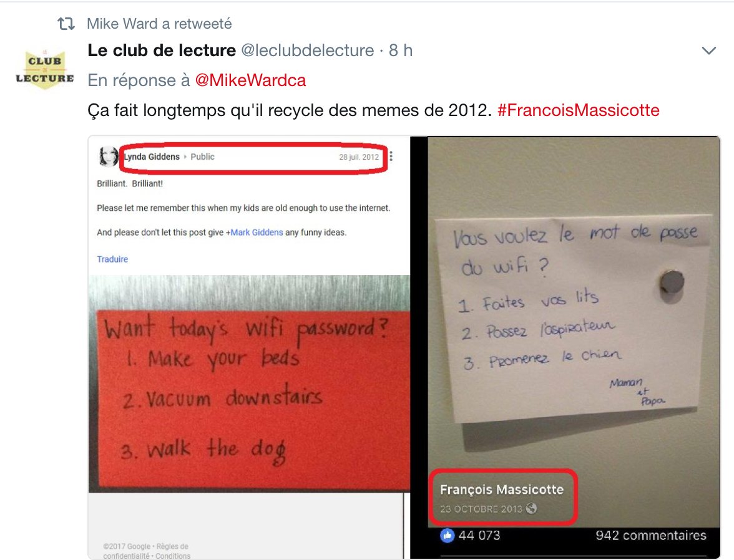Click the 8 h tweet timestamp

pyautogui.click(x=401, y=50)
